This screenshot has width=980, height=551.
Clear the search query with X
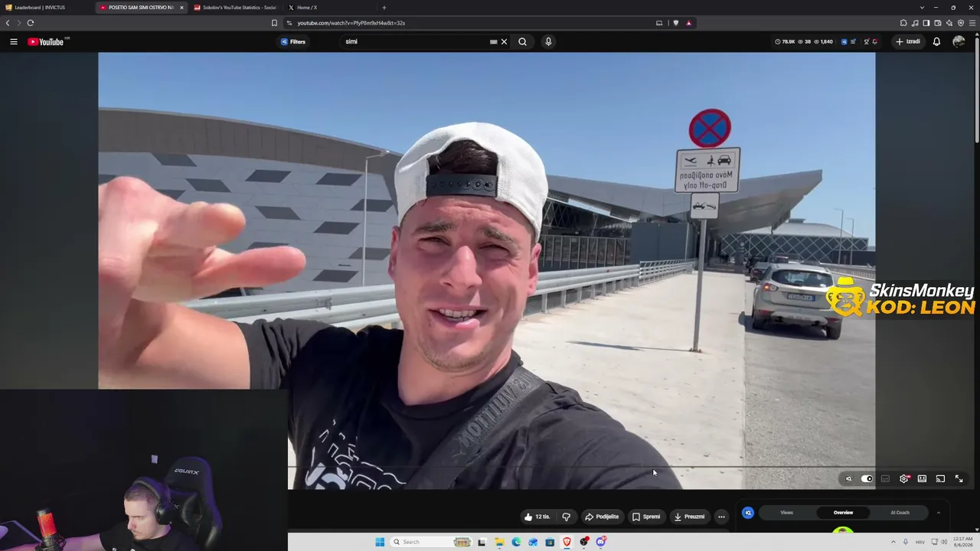click(x=504, y=41)
